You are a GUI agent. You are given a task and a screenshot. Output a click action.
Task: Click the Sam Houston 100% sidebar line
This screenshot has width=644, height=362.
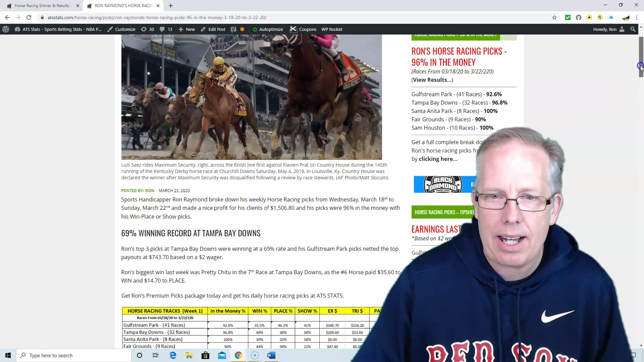click(452, 128)
